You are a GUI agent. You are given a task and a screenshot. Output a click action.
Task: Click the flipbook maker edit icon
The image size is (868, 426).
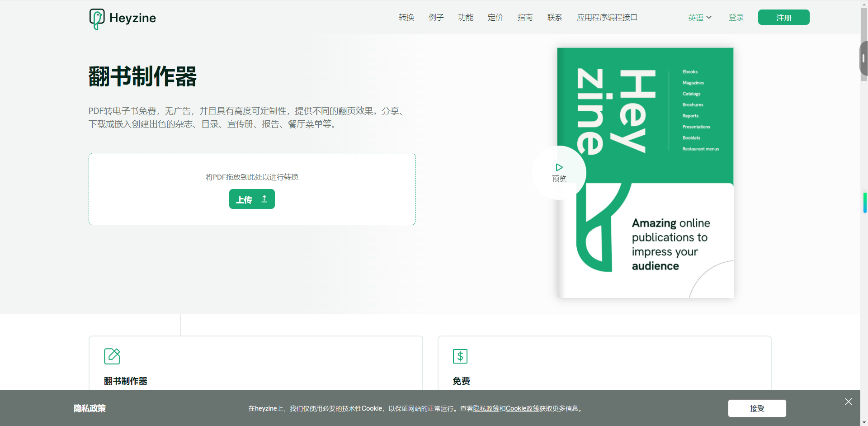point(112,356)
